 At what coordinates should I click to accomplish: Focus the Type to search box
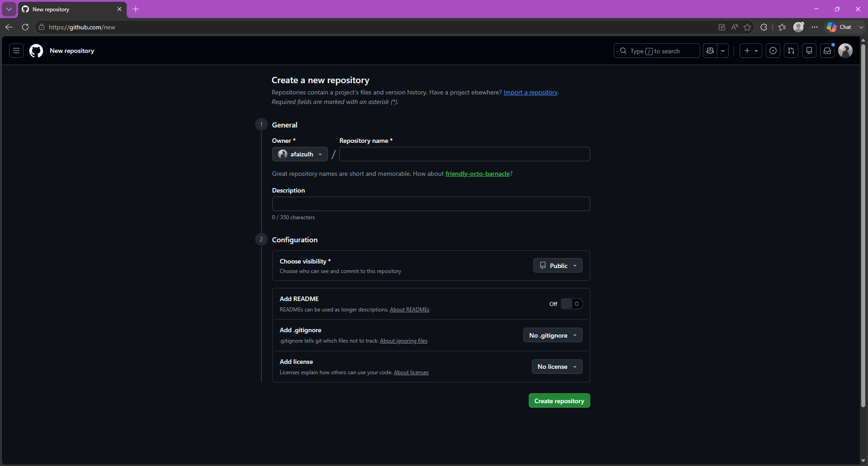(657, 51)
